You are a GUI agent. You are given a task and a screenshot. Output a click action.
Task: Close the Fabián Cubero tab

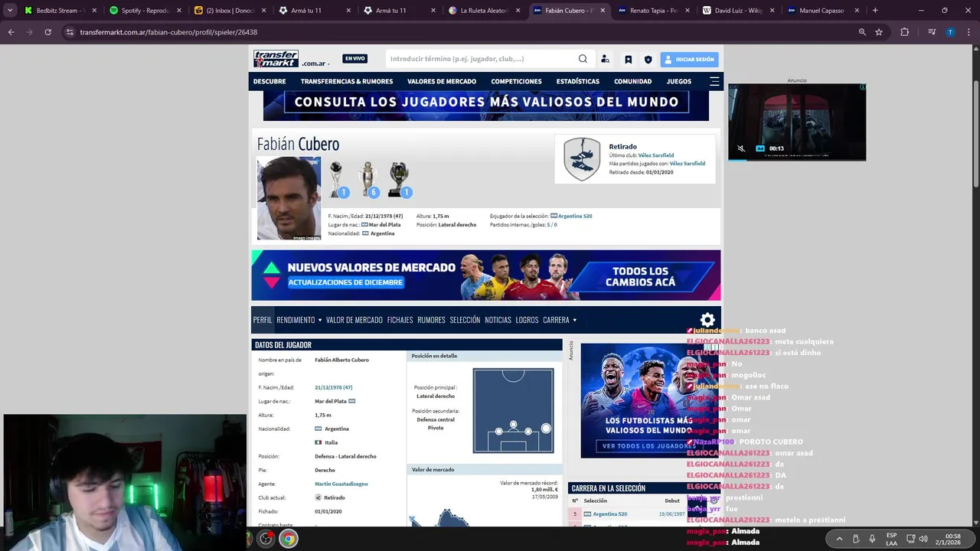[603, 11]
